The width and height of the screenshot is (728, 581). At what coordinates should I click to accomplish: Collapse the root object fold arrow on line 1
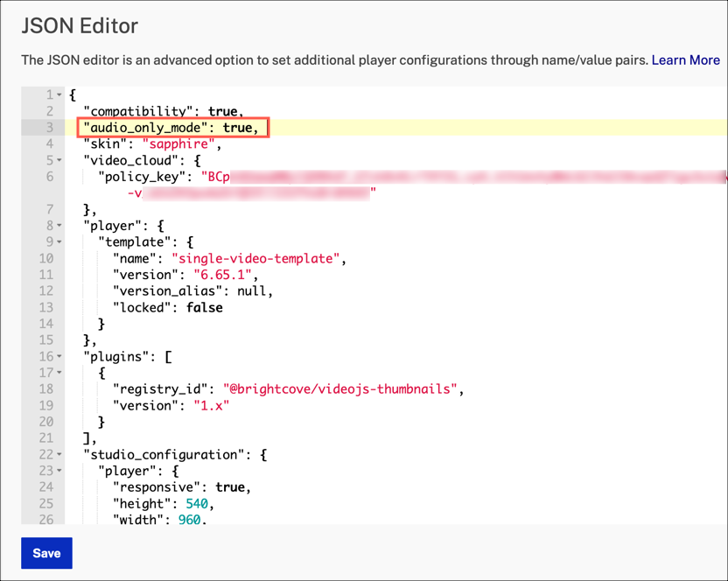[x=59, y=94]
